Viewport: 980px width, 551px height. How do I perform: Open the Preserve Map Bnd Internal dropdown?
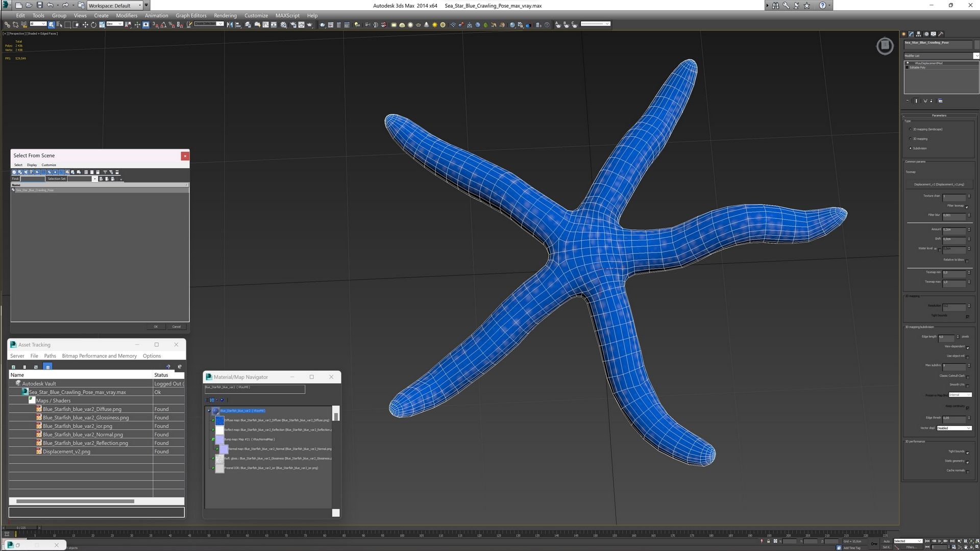tap(960, 394)
